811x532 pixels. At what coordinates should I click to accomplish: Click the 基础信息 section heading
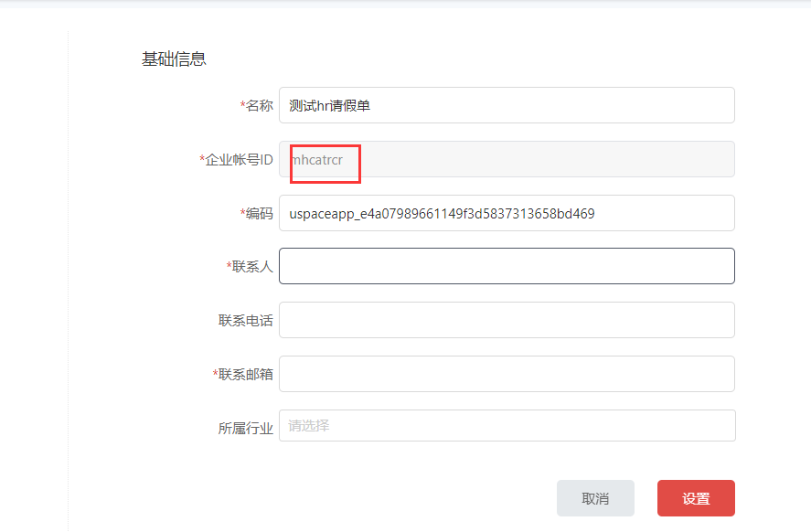click(174, 59)
